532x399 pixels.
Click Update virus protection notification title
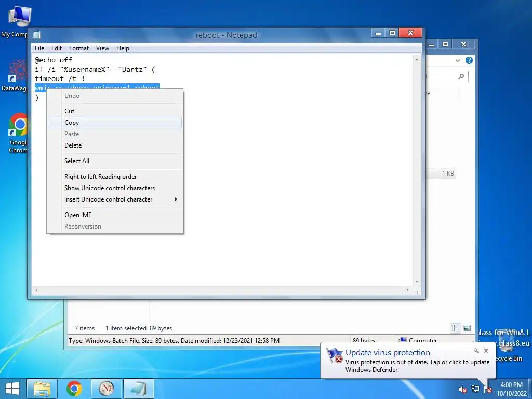(x=388, y=353)
